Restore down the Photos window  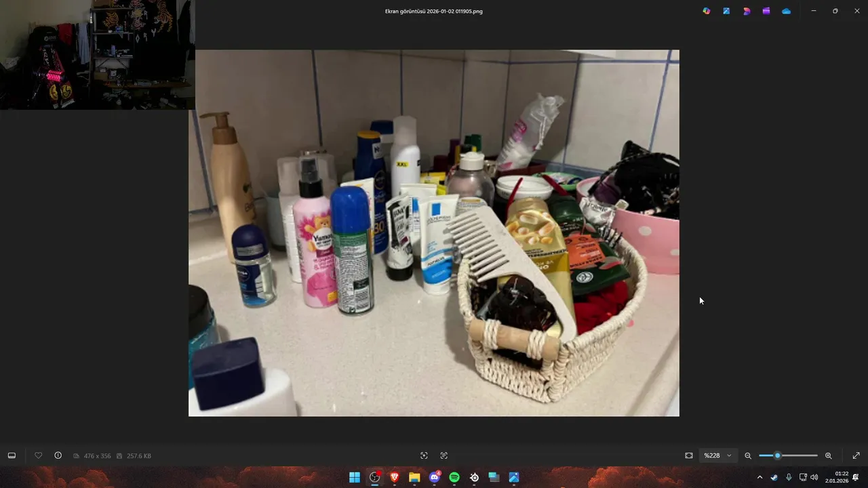835,11
